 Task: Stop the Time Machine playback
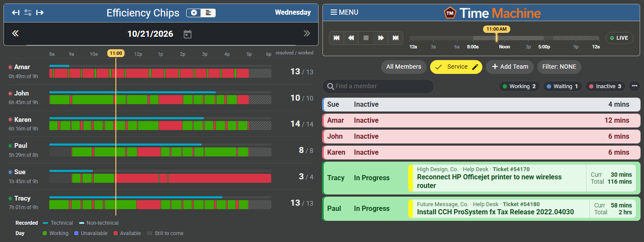coord(366,38)
